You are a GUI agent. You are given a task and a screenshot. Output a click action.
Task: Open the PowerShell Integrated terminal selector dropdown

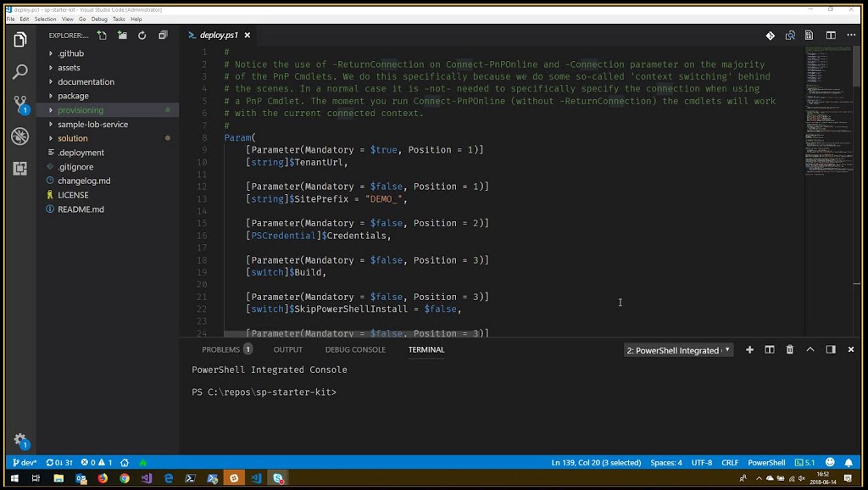click(x=679, y=350)
